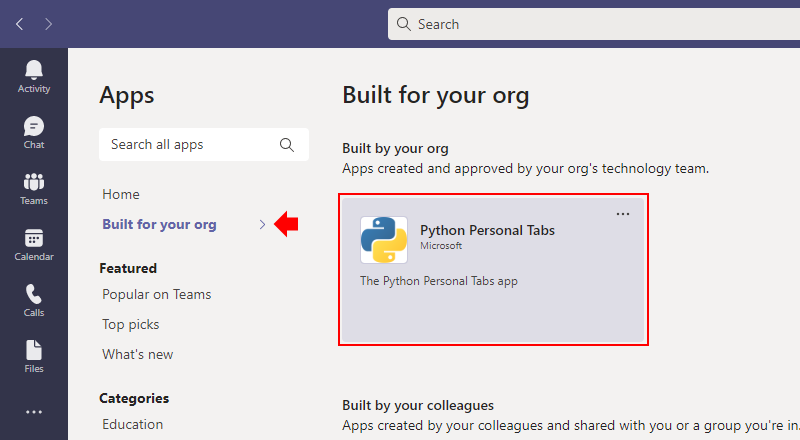
Task: Open Popular on Teams
Action: 157,295
